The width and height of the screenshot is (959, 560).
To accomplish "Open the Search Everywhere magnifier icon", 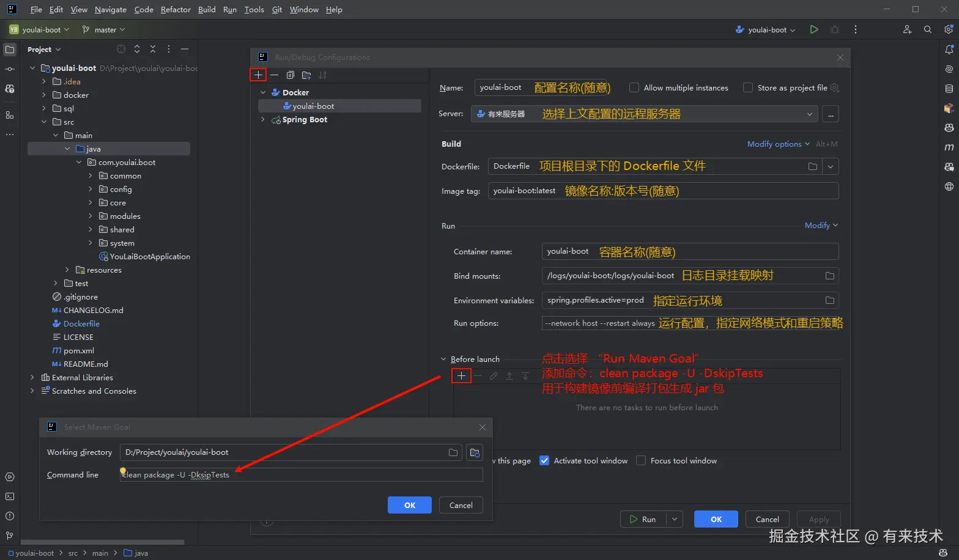I will click(928, 29).
